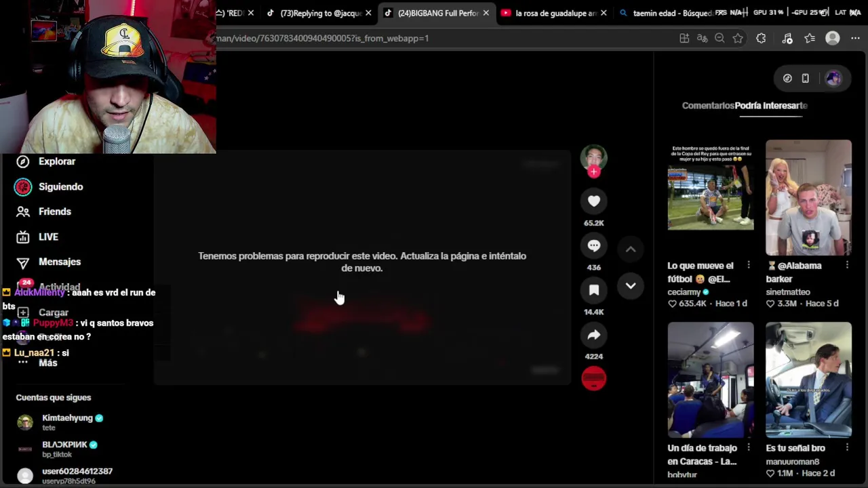Open the creator's profile avatar

point(594,157)
